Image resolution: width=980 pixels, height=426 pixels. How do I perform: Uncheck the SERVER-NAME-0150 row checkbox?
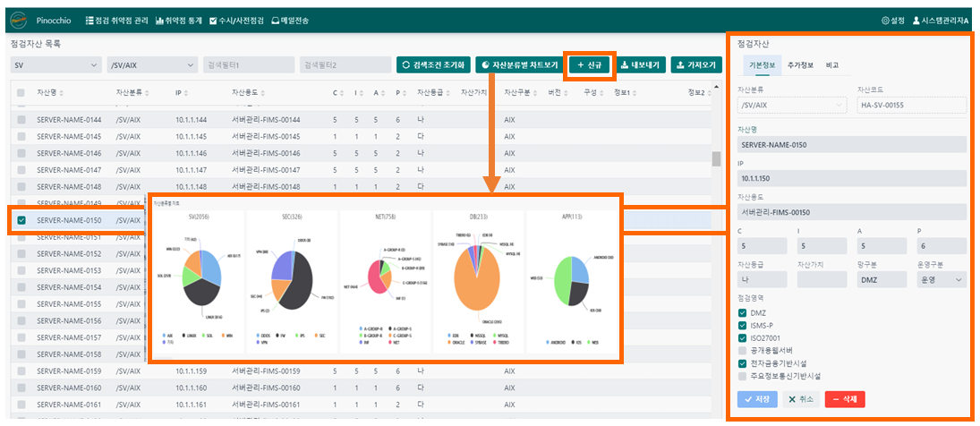tap(21, 220)
